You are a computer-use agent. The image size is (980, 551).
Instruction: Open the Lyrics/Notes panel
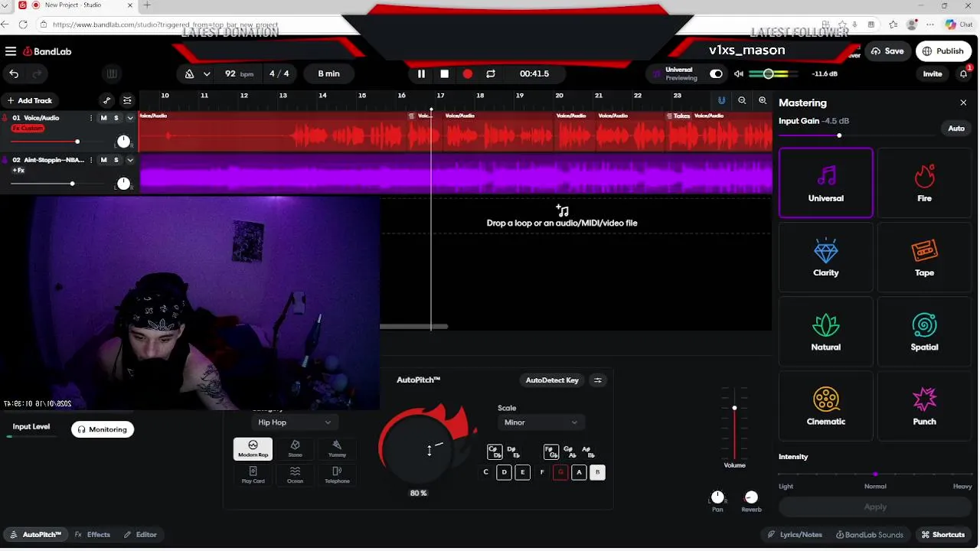[795, 535]
